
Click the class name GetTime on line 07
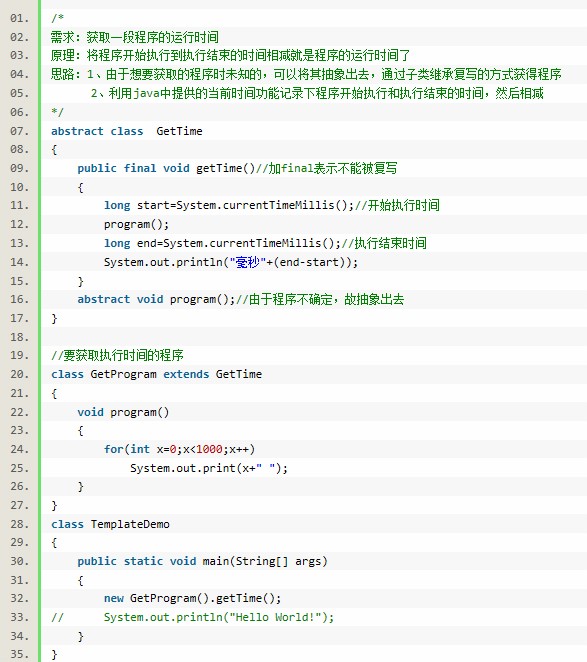coord(179,131)
